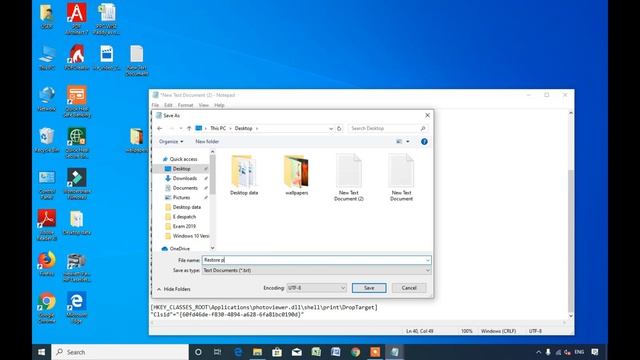This screenshot has width=640, height=360.
Task: Open the Desktop data folder thumbnail
Action: coord(244,175)
